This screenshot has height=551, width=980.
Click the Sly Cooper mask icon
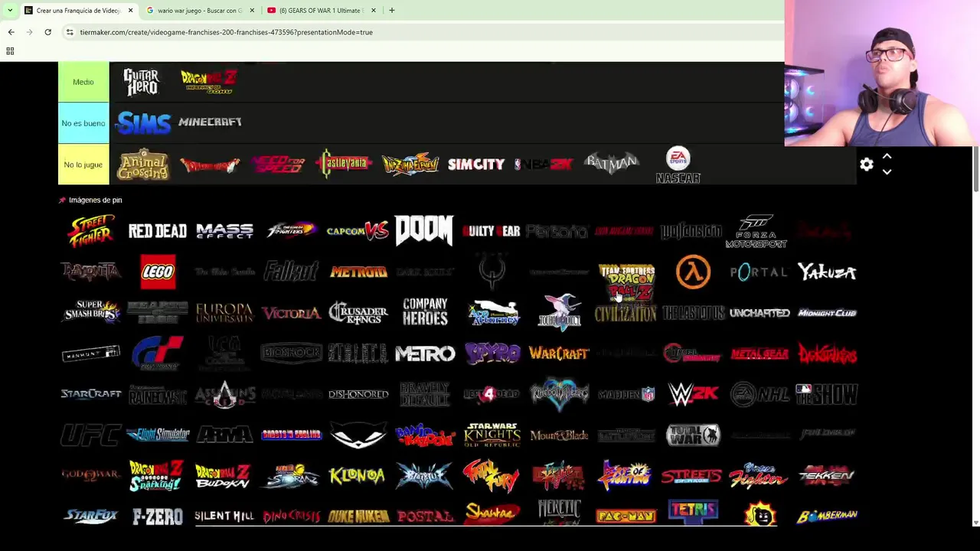358,435
